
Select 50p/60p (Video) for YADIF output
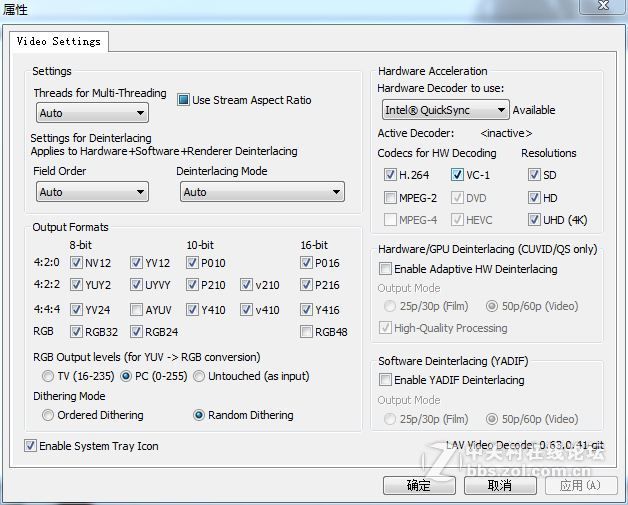(x=492, y=419)
